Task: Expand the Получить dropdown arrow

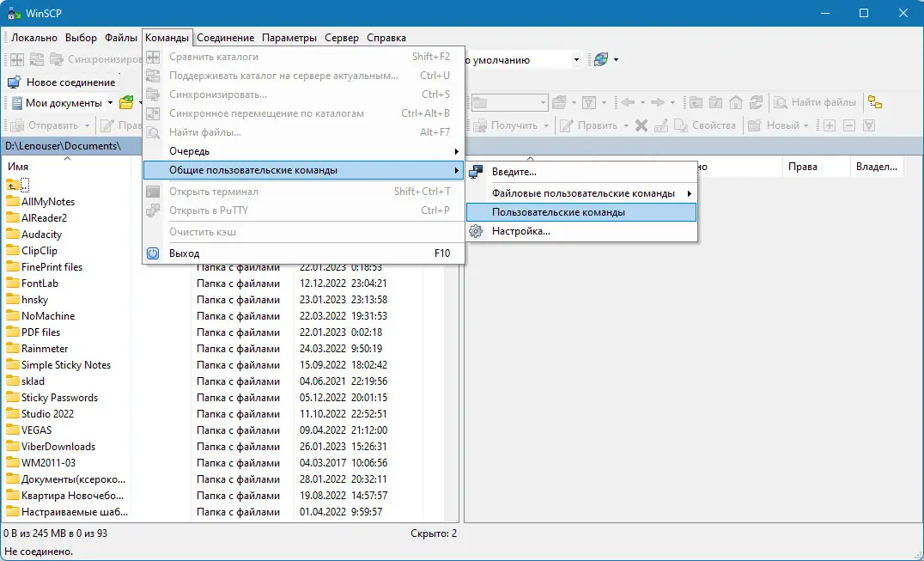Action: point(546,125)
